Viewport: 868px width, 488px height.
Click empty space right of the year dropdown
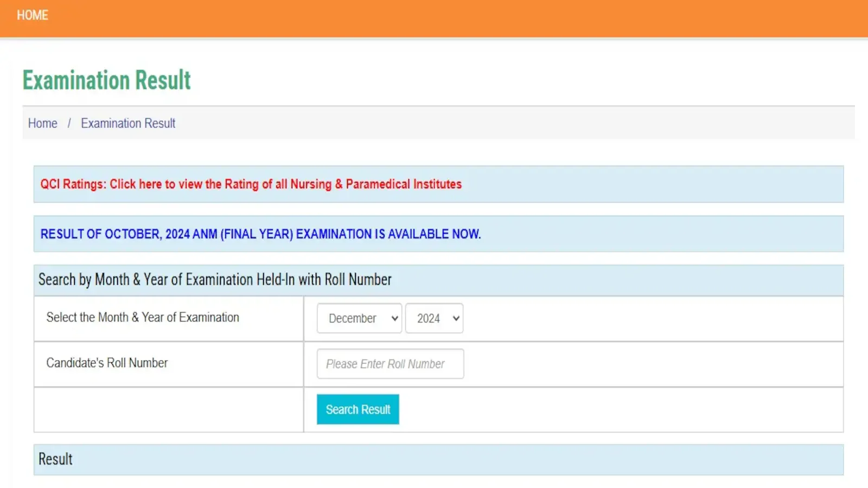651,319
